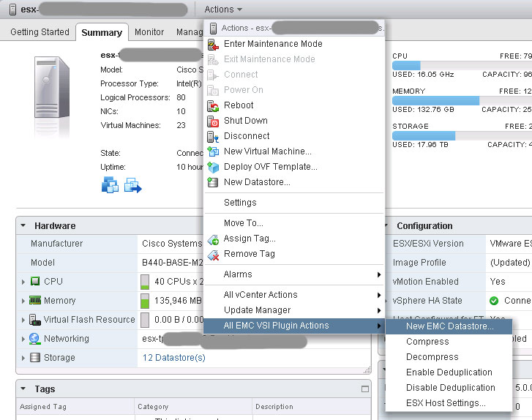Expand the Virtual Flash Resource row
This screenshot has width=532, height=420.
point(23,320)
